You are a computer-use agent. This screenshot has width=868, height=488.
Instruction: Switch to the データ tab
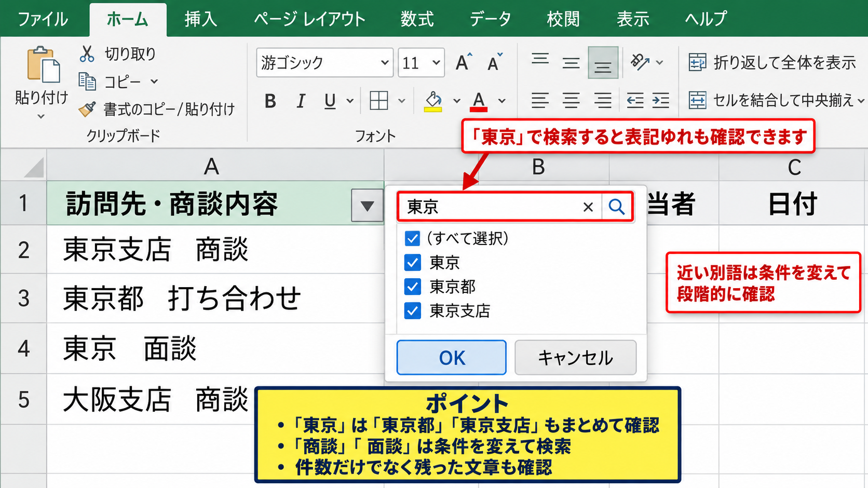(x=490, y=19)
